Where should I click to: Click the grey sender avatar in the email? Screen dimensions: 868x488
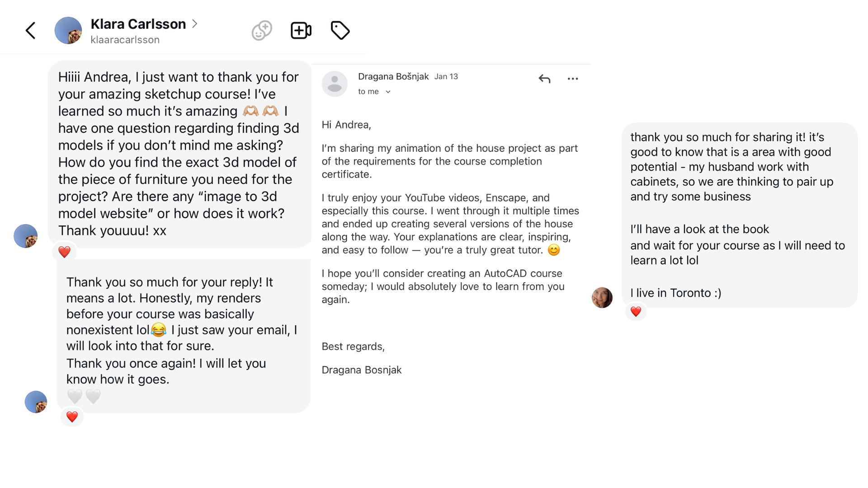tap(335, 84)
